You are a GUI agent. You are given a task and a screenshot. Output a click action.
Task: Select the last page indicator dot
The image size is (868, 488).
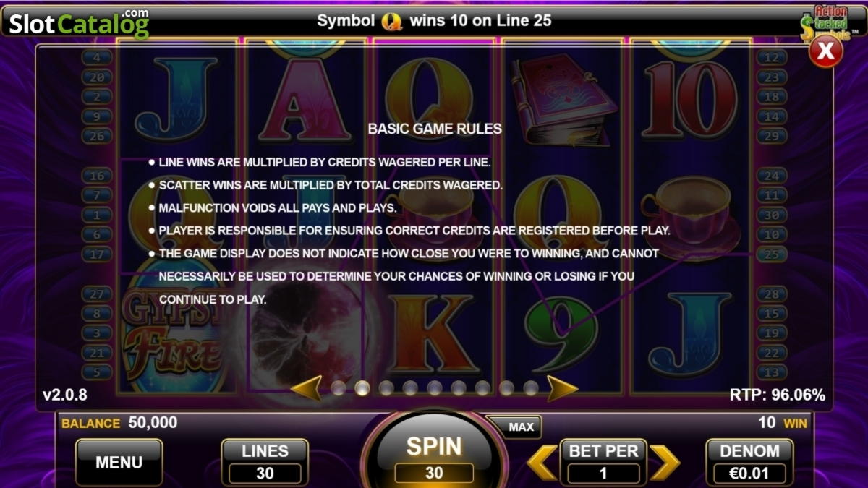pyautogui.click(x=531, y=388)
